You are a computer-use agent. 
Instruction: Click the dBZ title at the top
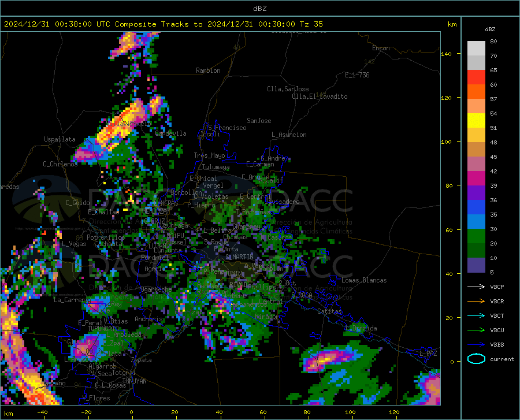click(259, 9)
